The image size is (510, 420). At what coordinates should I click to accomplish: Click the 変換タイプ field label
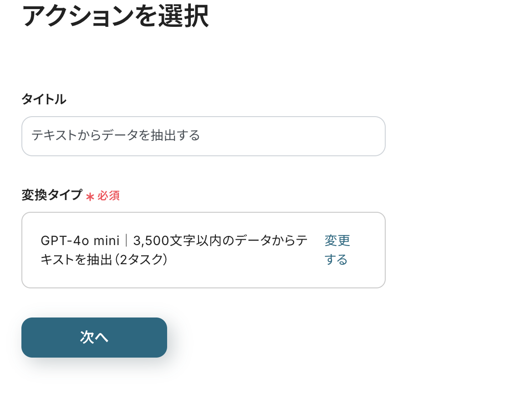[x=52, y=195]
